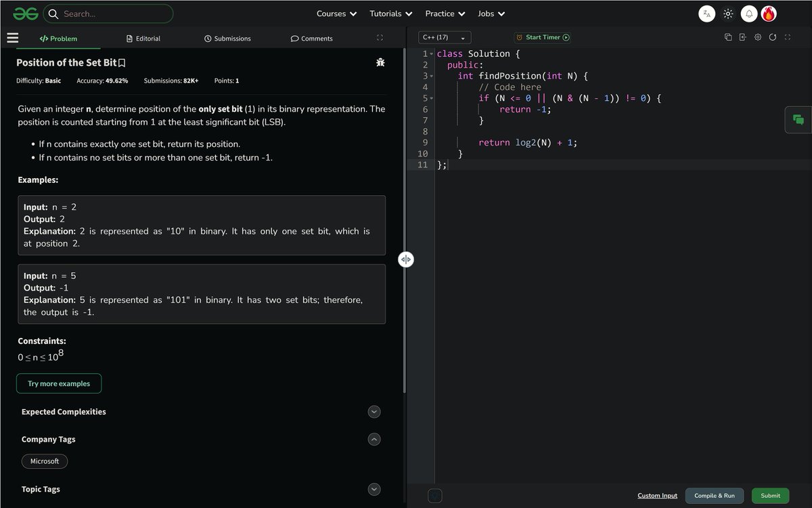Image resolution: width=812 pixels, height=508 pixels.
Task: Fold the class Solution code block
Action: [432, 54]
